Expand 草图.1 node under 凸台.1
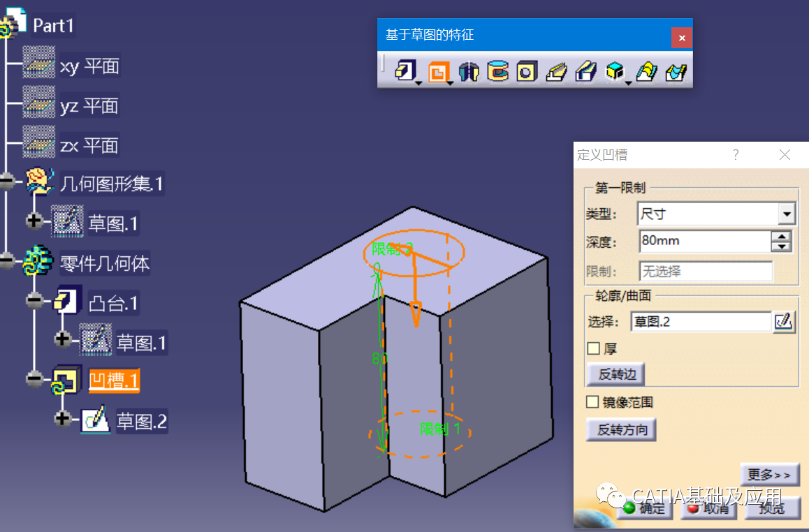 coord(62,339)
